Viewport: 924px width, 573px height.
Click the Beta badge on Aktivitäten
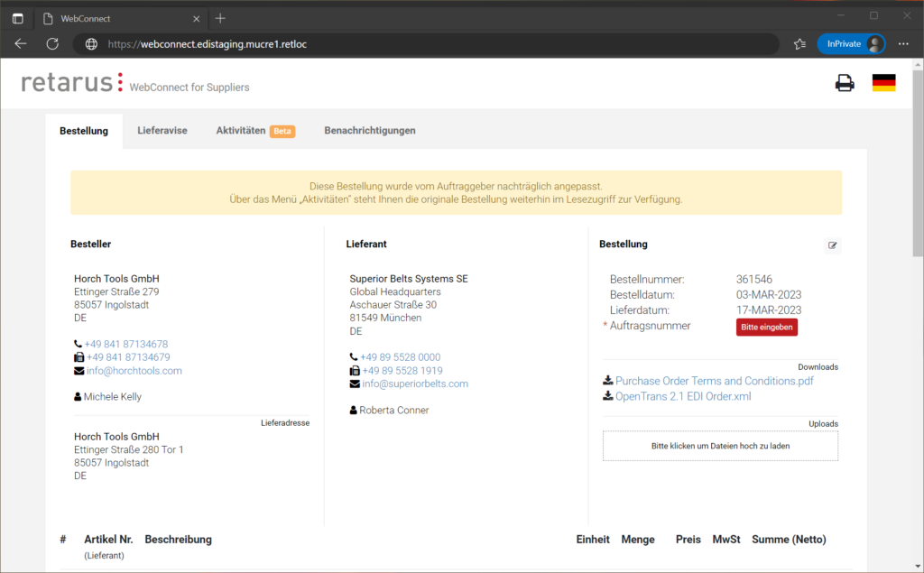[282, 131]
